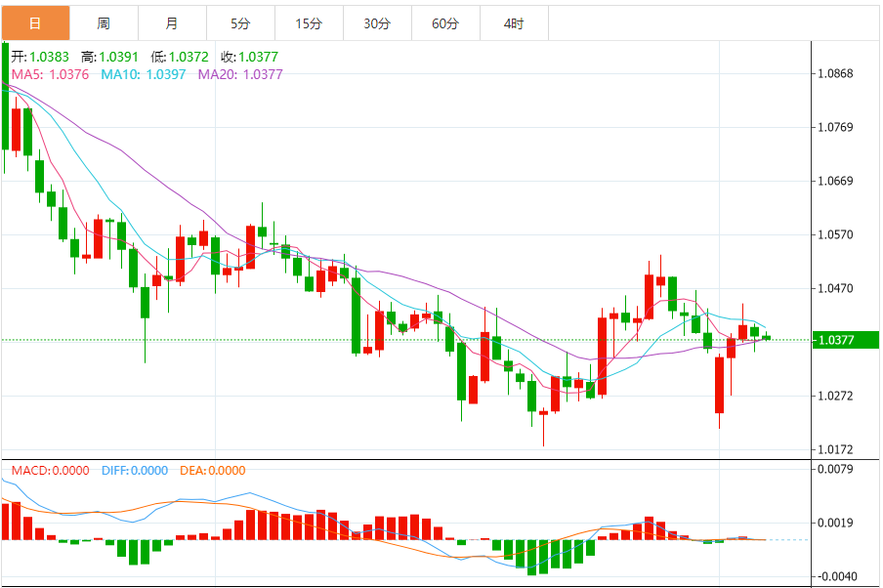This screenshot has width=883, height=588.
Task: Click the 1.0172 price axis label
Action: tap(835, 449)
